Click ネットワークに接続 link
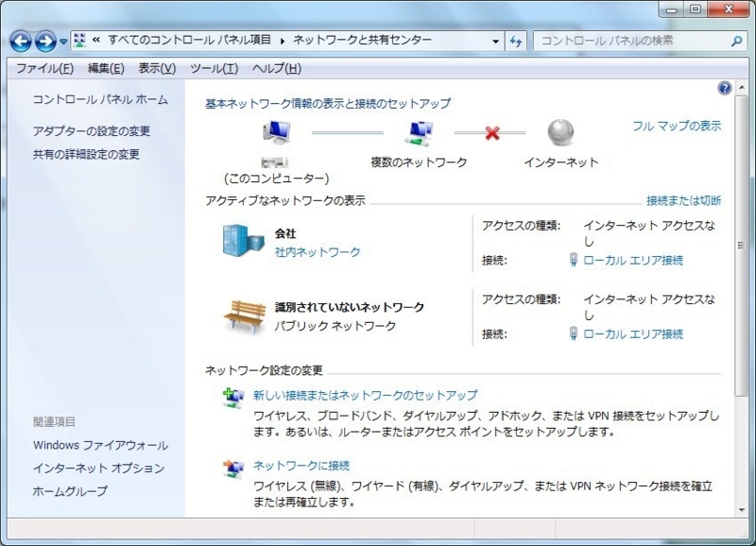Screen dimensions: 756x546 click(x=301, y=466)
